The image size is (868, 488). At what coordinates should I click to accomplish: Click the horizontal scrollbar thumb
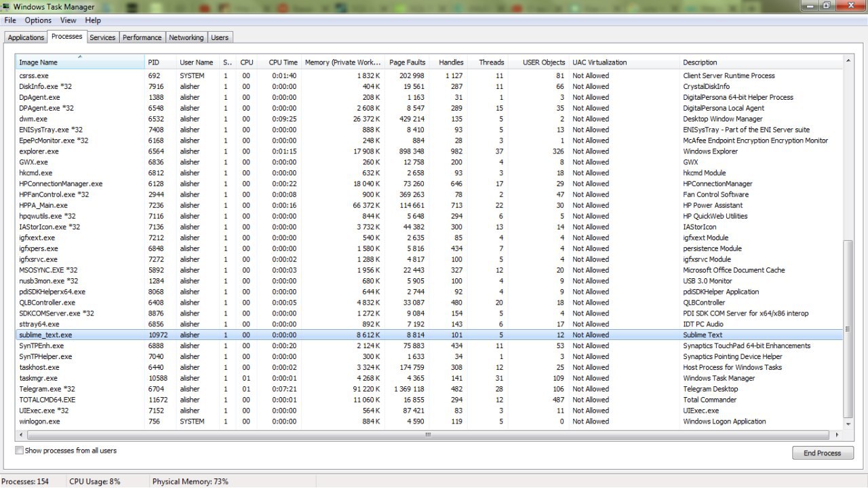coord(428,434)
